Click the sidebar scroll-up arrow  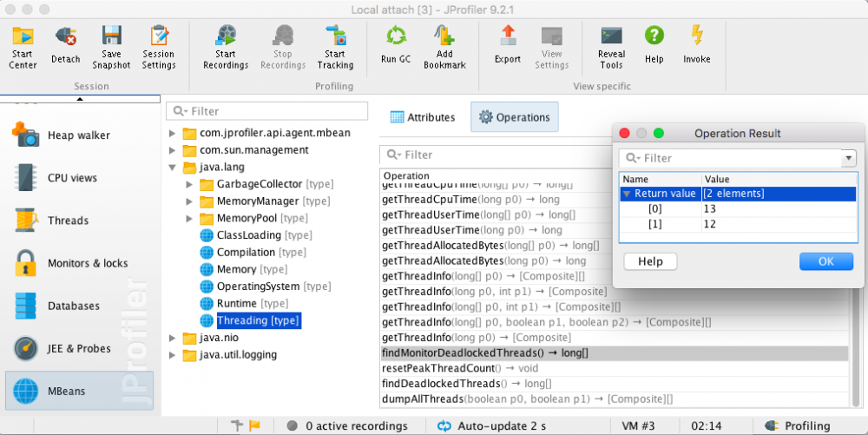tap(80, 99)
